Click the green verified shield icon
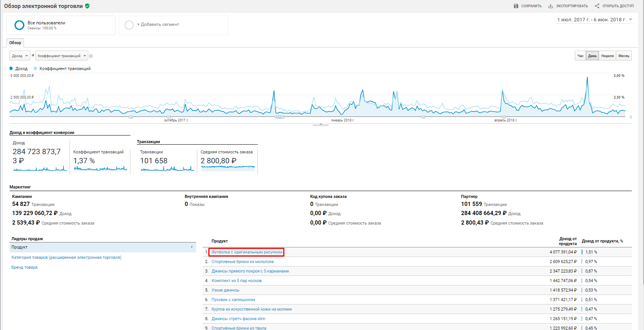The height and width of the screenshot is (330, 644). pos(87,6)
